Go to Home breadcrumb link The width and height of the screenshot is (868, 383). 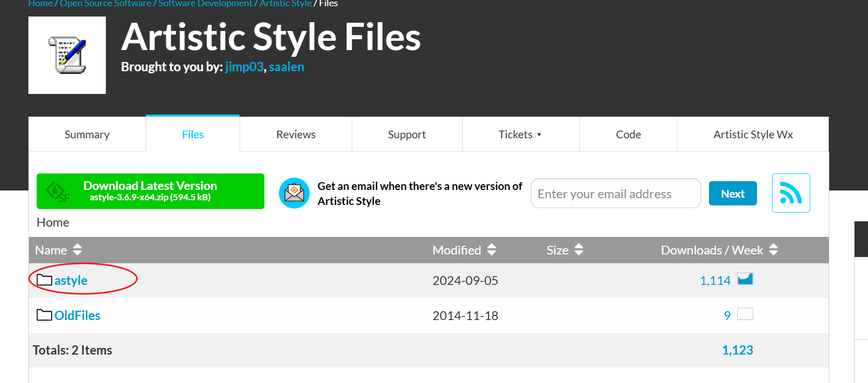[x=40, y=4]
